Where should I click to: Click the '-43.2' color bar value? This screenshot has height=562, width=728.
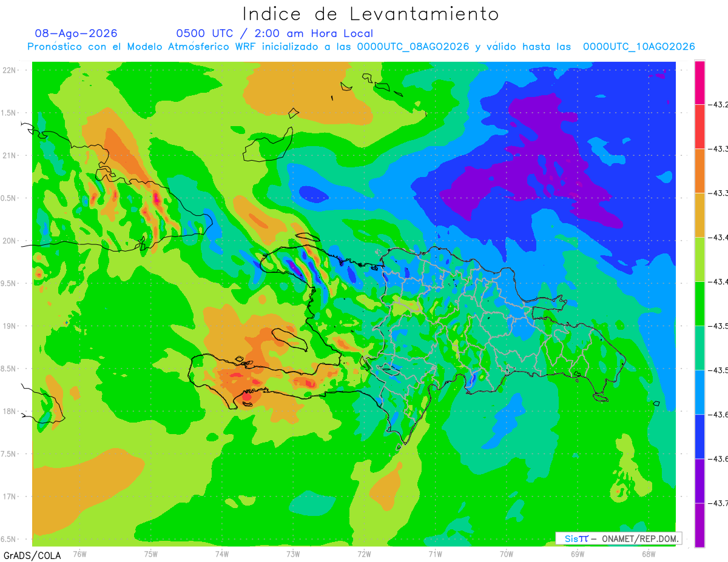click(x=719, y=105)
